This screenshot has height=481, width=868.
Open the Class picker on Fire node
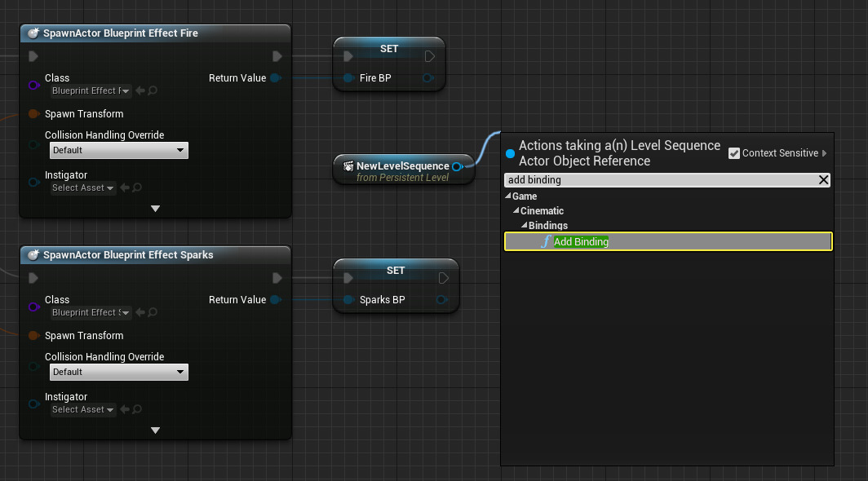91,91
